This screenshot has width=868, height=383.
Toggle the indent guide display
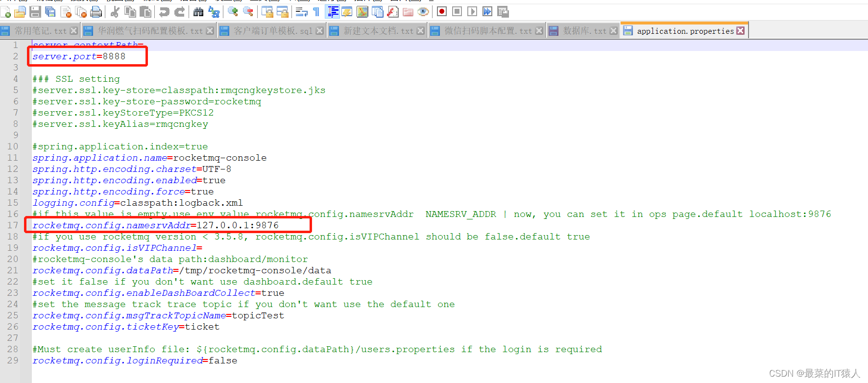tap(332, 12)
